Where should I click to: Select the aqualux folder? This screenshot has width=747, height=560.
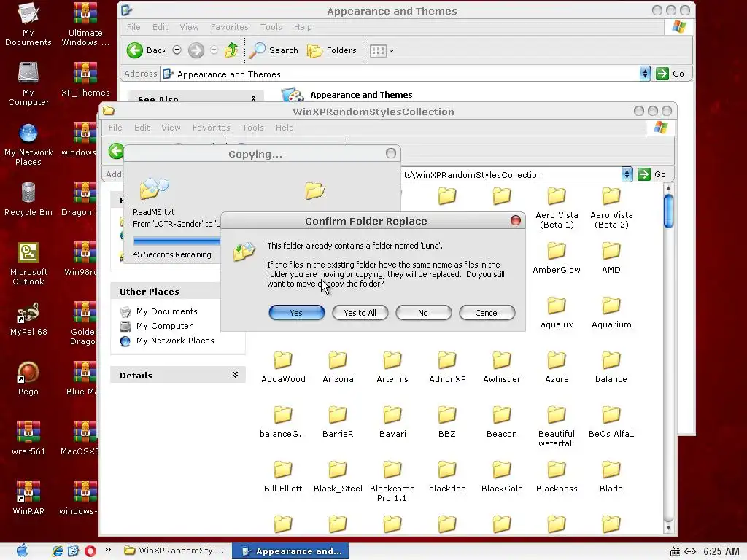(x=557, y=313)
